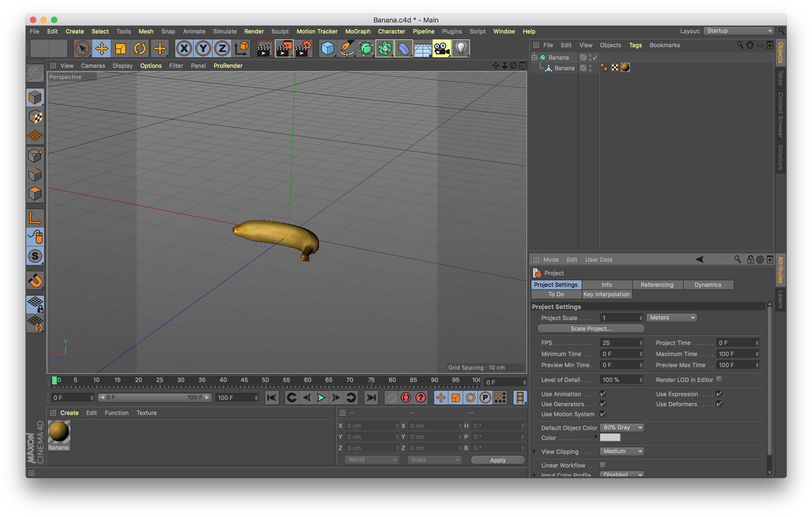Switch to Points mode
This screenshot has width=812, height=517.
[x=35, y=155]
